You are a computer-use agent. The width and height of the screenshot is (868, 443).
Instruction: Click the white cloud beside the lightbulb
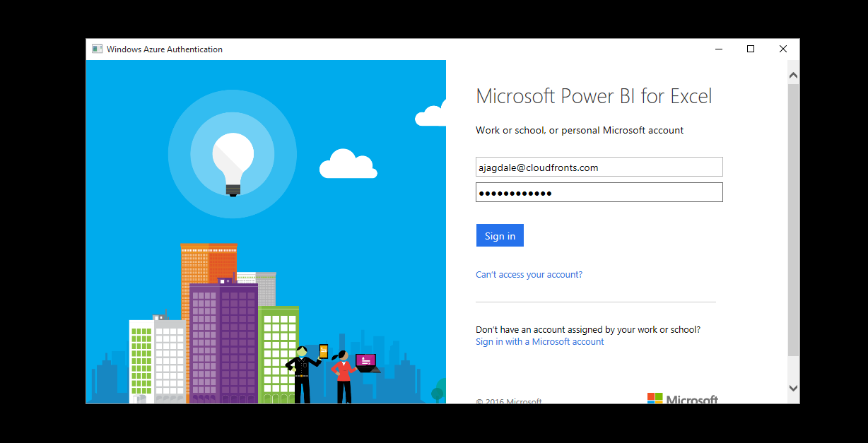pyautogui.click(x=347, y=165)
